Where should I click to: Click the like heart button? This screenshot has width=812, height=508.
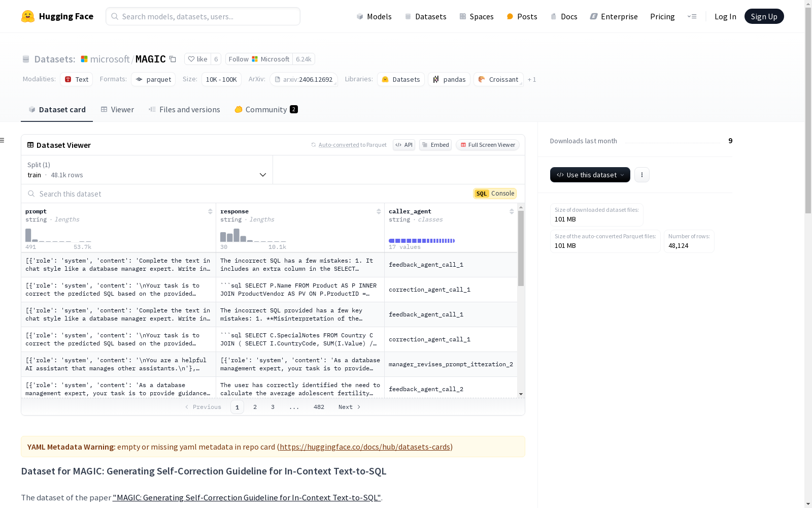pos(197,59)
